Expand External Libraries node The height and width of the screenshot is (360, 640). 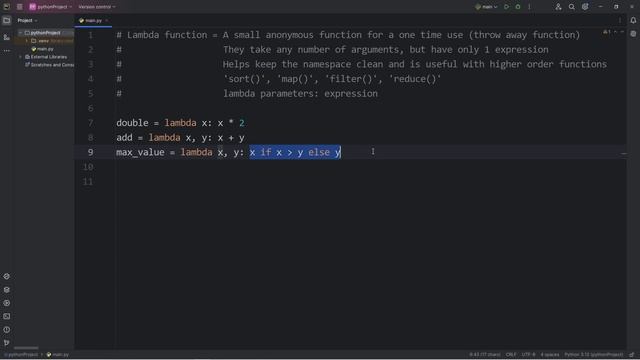[20, 57]
